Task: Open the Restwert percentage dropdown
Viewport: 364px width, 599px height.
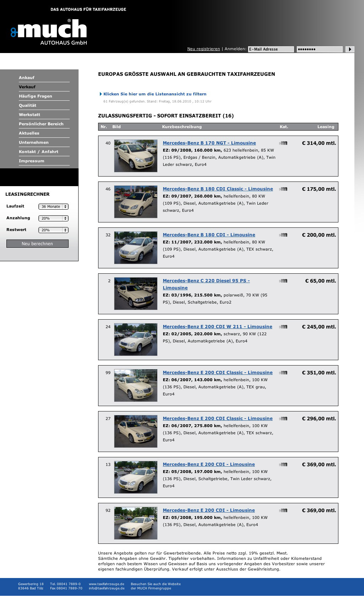Action: pos(53,230)
